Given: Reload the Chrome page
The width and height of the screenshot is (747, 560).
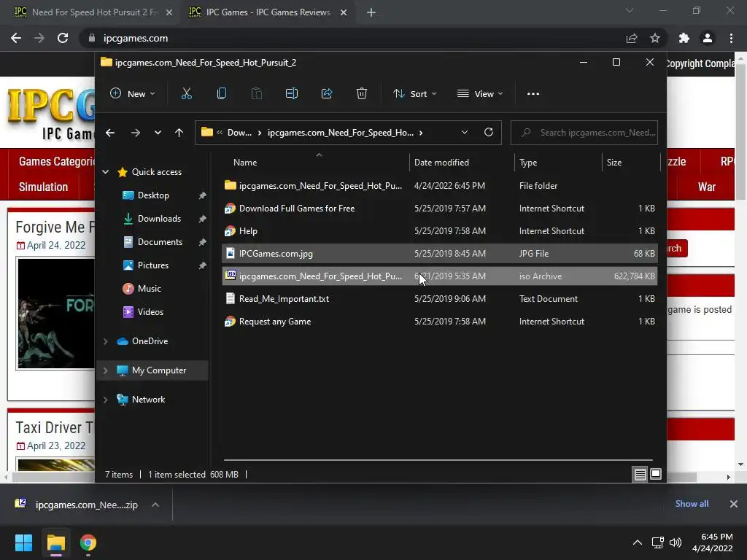Looking at the screenshot, I should point(63,38).
